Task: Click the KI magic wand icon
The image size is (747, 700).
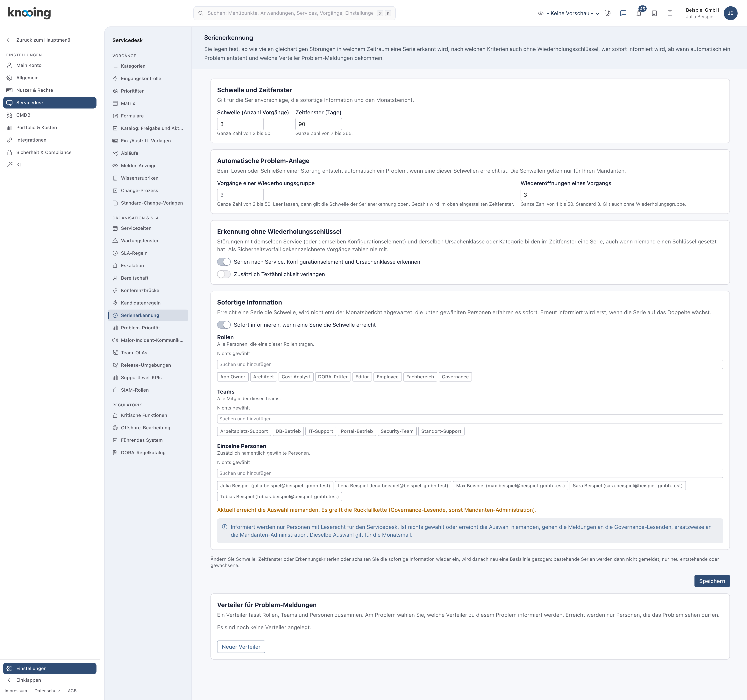Action: pos(9,165)
